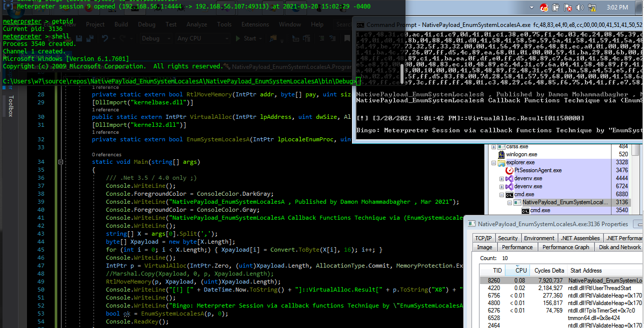Open '1 reference' CodeLens above RtlMoveMemory
This screenshot has width=644, height=328.
[105, 87]
